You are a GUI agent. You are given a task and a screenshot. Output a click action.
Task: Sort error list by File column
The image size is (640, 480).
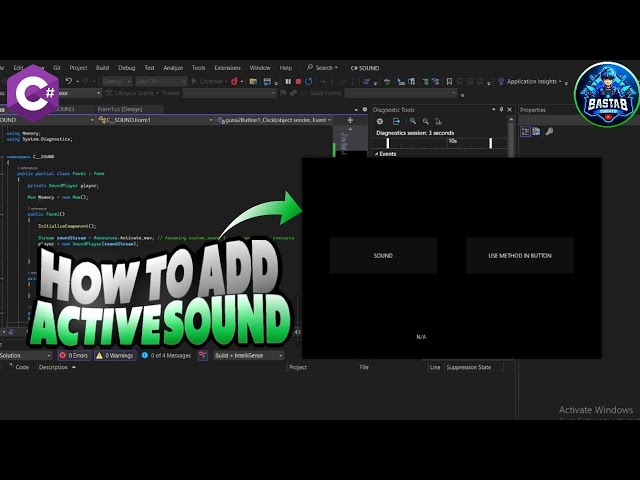364,367
